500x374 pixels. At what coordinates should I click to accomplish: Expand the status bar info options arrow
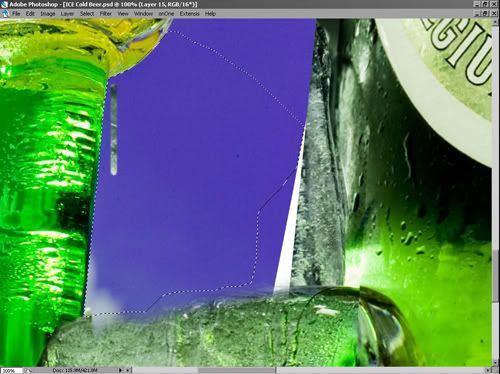pos(120,370)
